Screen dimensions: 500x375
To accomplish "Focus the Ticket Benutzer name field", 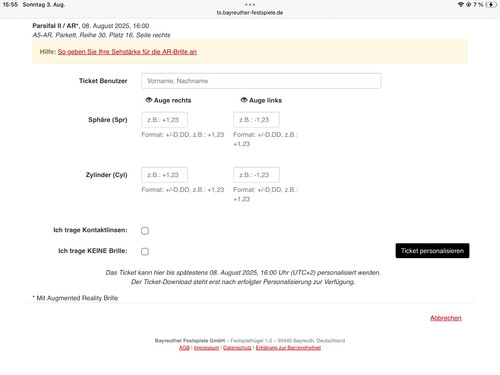I will (x=261, y=81).
